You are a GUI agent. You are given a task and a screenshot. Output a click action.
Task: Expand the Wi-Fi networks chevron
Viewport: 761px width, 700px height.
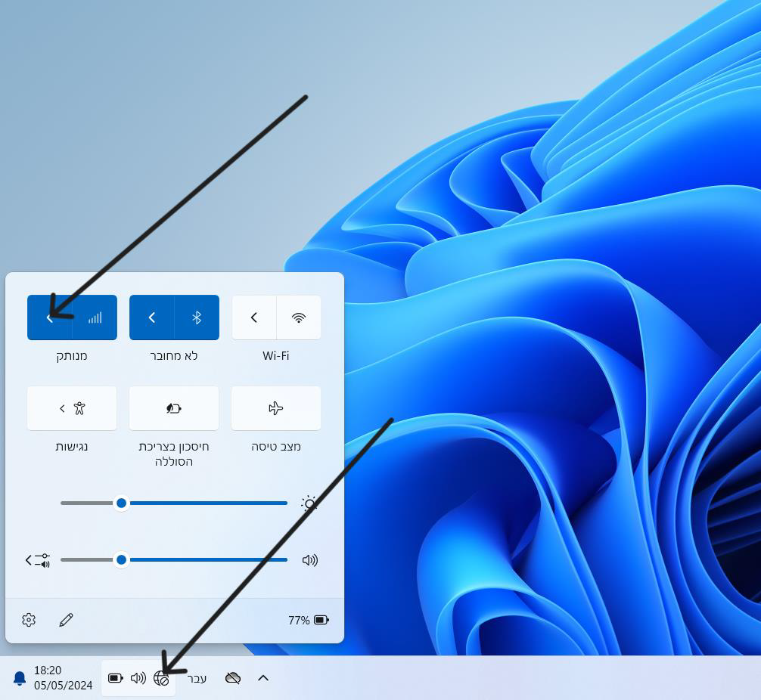pyautogui.click(x=254, y=317)
